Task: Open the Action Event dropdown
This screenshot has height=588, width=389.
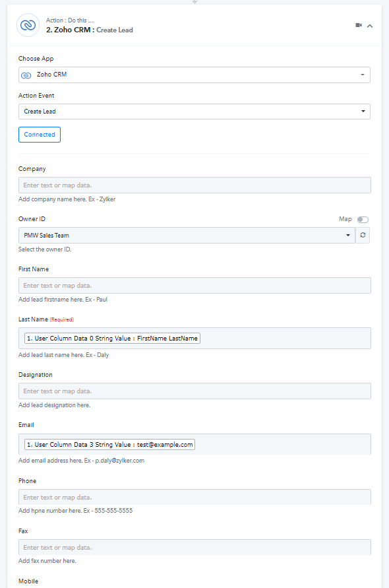Action: pyautogui.click(x=194, y=112)
